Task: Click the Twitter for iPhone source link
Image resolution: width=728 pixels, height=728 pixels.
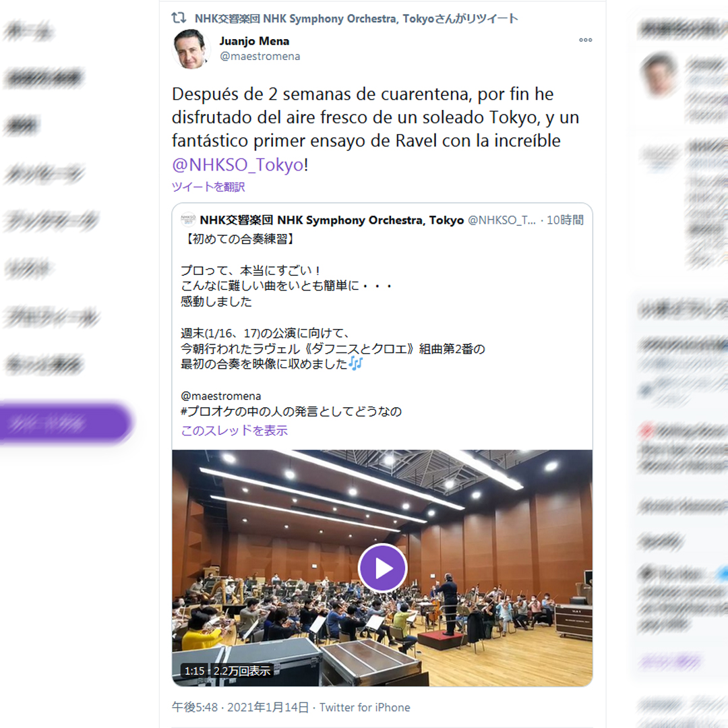Action: [365, 707]
